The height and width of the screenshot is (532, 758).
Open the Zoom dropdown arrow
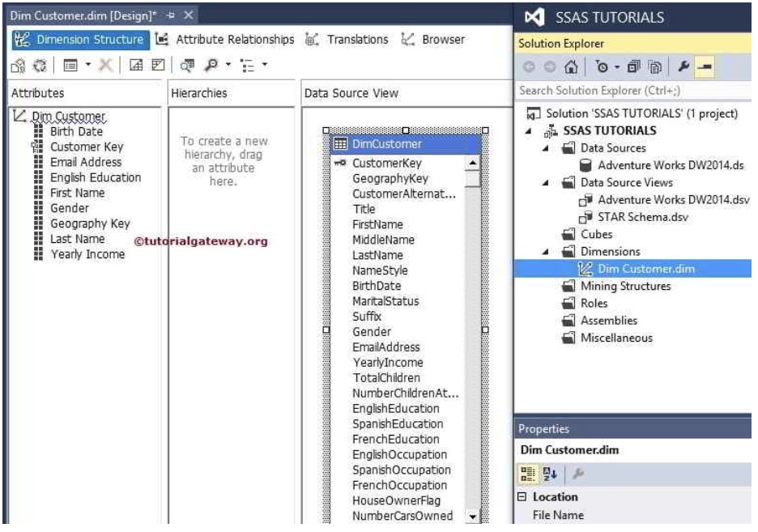click(x=228, y=64)
